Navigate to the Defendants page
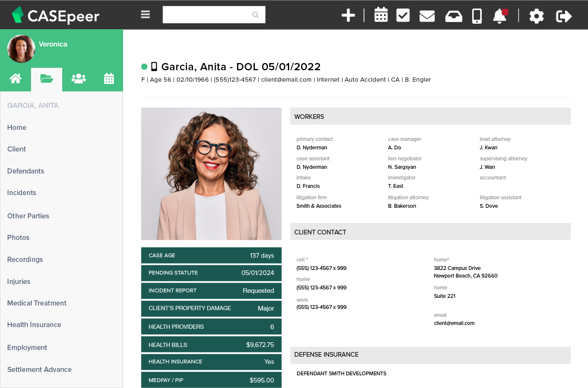Viewport: 588px width, 388px height. point(25,171)
